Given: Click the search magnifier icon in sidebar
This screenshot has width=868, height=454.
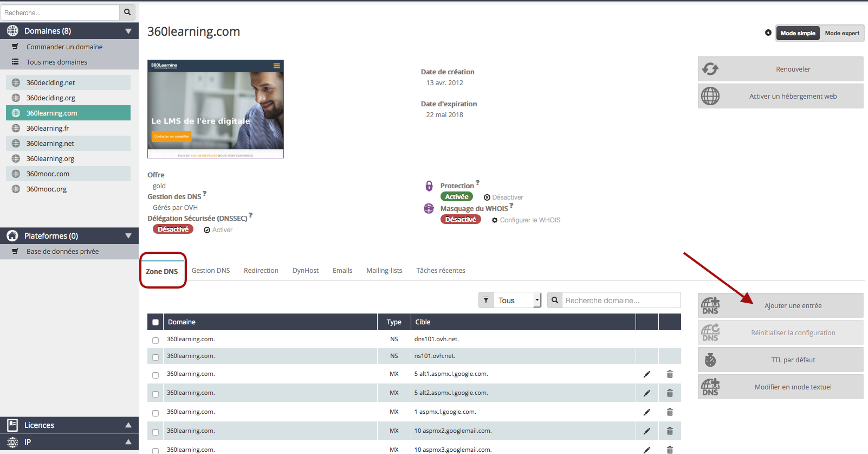Looking at the screenshot, I should [x=127, y=12].
